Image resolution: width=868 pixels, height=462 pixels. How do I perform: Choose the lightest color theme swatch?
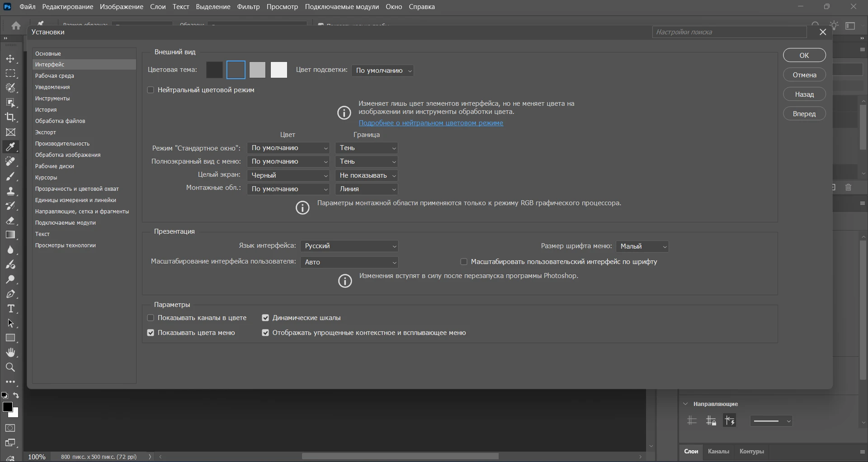click(279, 70)
